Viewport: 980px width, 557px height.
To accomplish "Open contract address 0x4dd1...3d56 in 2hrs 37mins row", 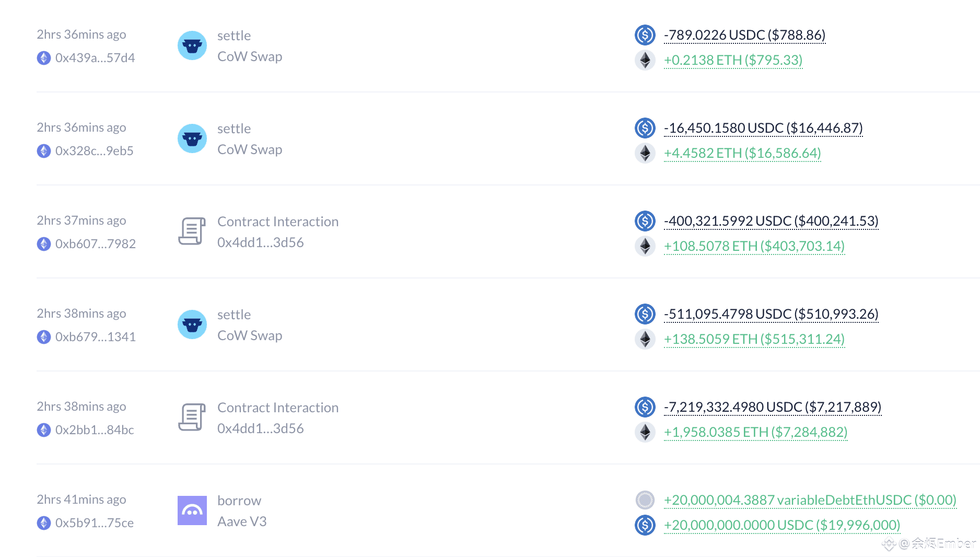I will coord(260,242).
